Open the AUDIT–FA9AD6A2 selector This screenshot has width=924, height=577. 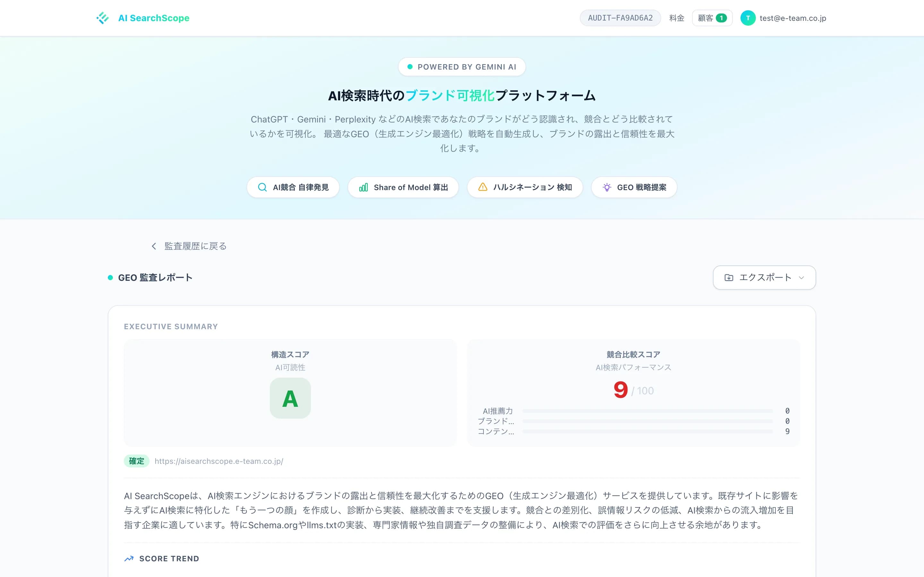coord(620,18)
